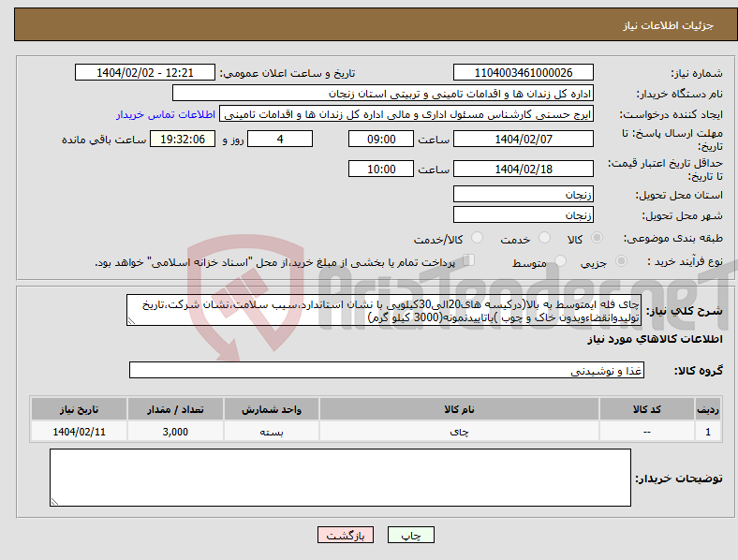Click the price validity date 1404/02/18

(x=524, y=169)
